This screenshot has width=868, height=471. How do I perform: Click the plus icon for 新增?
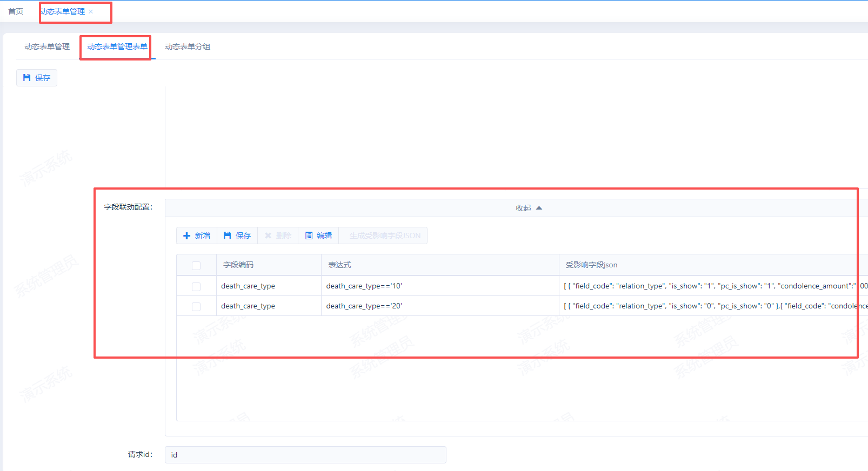(x=187, y=235)
